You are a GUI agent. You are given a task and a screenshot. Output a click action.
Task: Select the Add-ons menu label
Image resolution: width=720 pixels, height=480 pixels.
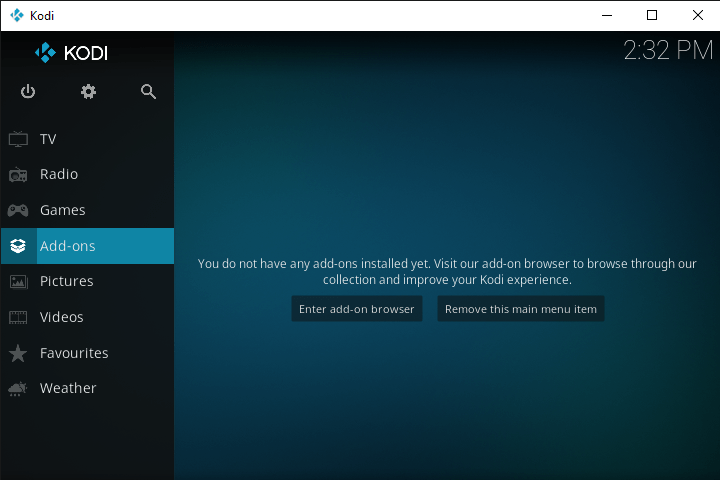click(68, 246)
